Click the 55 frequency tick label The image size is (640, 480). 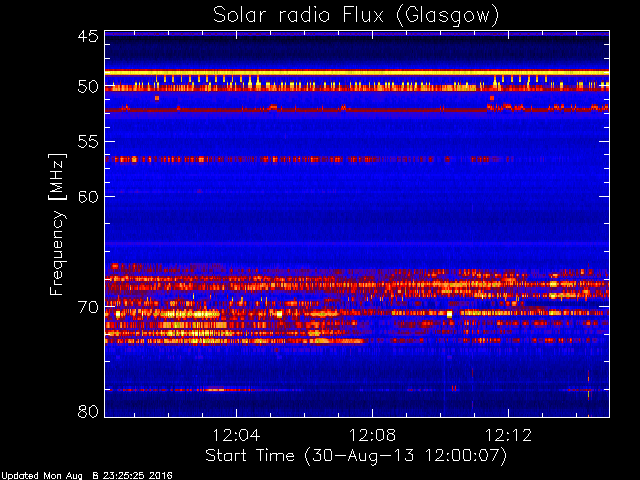coord(88,142)
